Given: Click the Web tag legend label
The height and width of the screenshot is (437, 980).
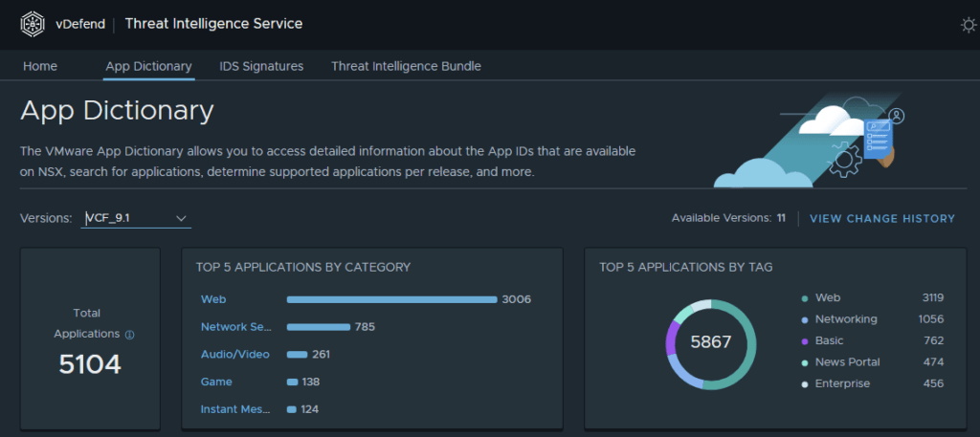Looking at the screenshot, I should (828, 297).
